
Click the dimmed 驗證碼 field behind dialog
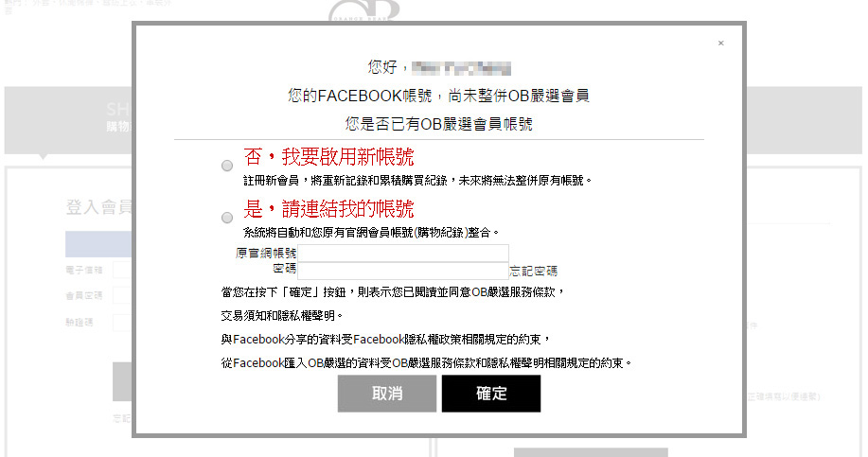[122, 322]
